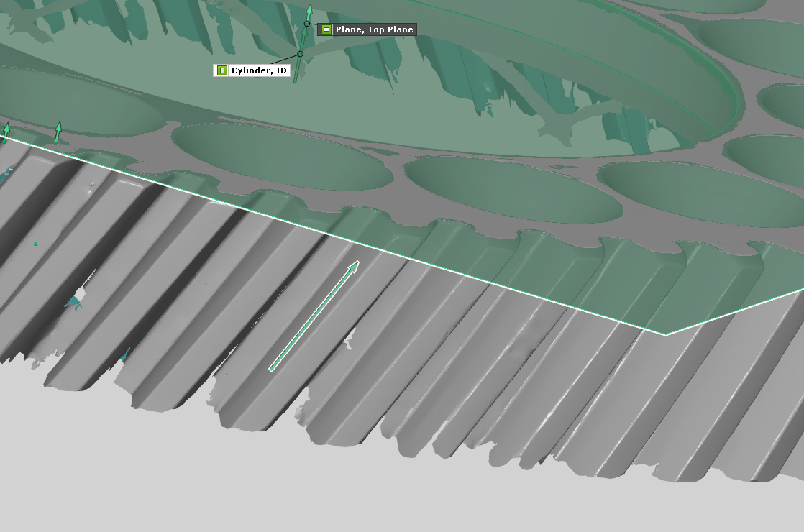Select the "Plane, Top Plane" annotation label
The image size is (804, 532).
[367, 29]
